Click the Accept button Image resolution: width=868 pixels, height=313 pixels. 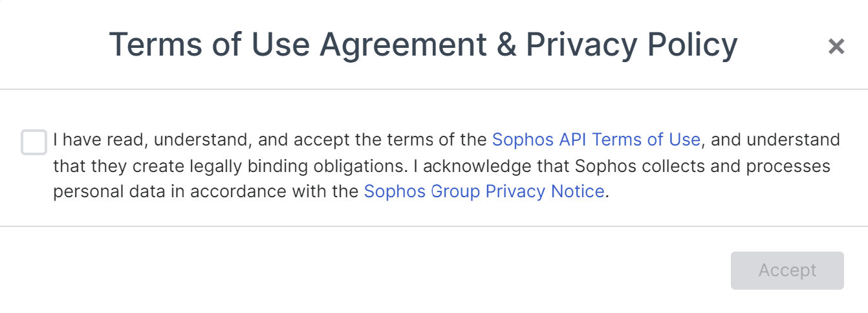(787, 270)
